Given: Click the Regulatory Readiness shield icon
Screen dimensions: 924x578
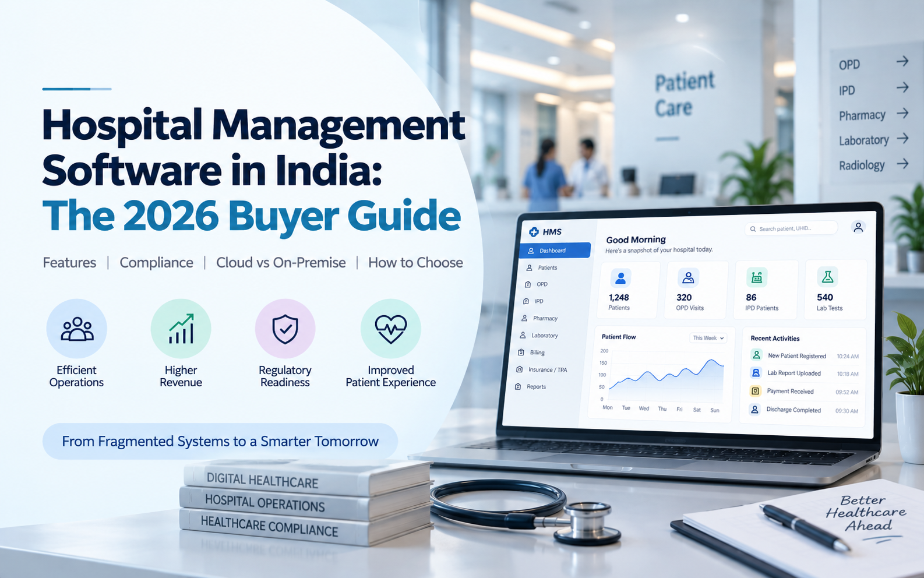Looking at the screenshot, I should coord(285,329).
